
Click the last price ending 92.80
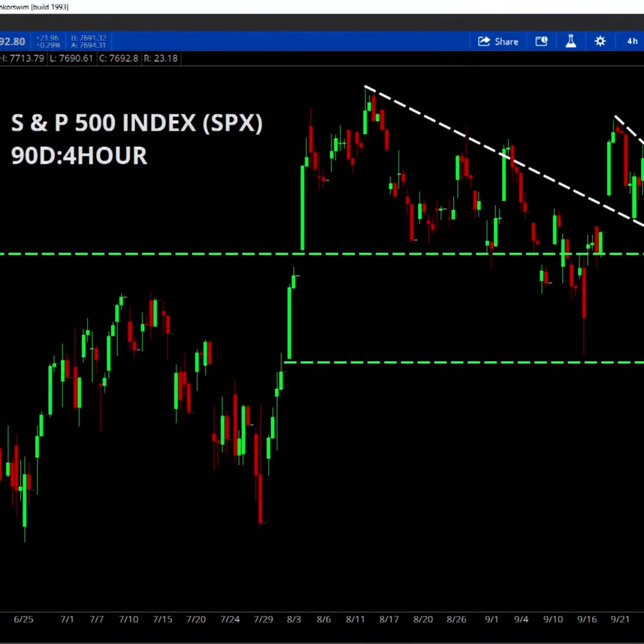(x=13, y=42)
